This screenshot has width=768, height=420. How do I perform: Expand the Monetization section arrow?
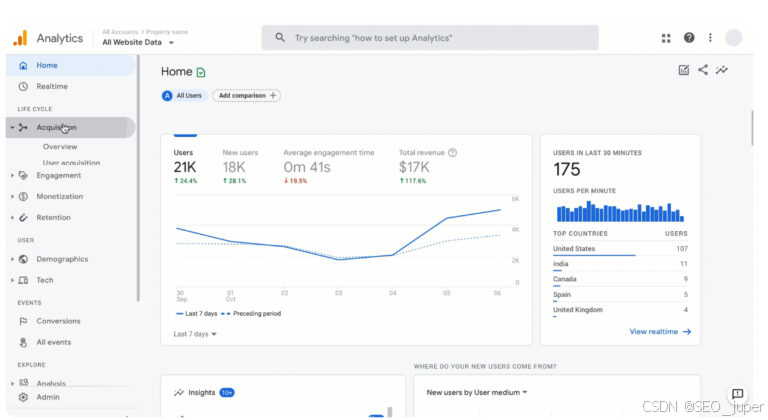pos(12,197)
